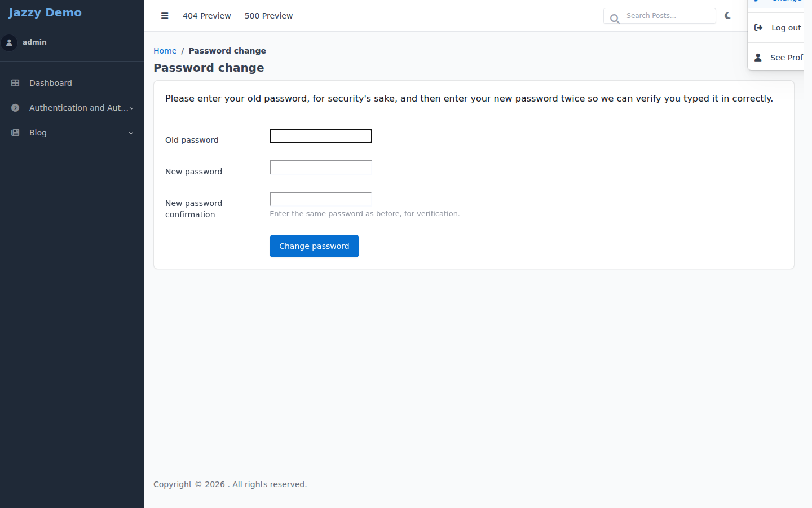812x508 pixels.
Task: Click the admin user avatar icon
Action: [x=9, y=42]
